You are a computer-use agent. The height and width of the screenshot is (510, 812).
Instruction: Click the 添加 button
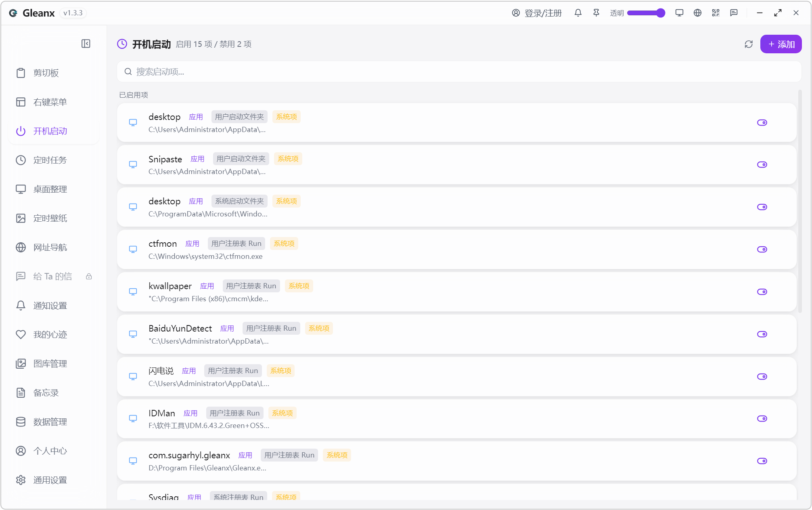click(781, 44)
